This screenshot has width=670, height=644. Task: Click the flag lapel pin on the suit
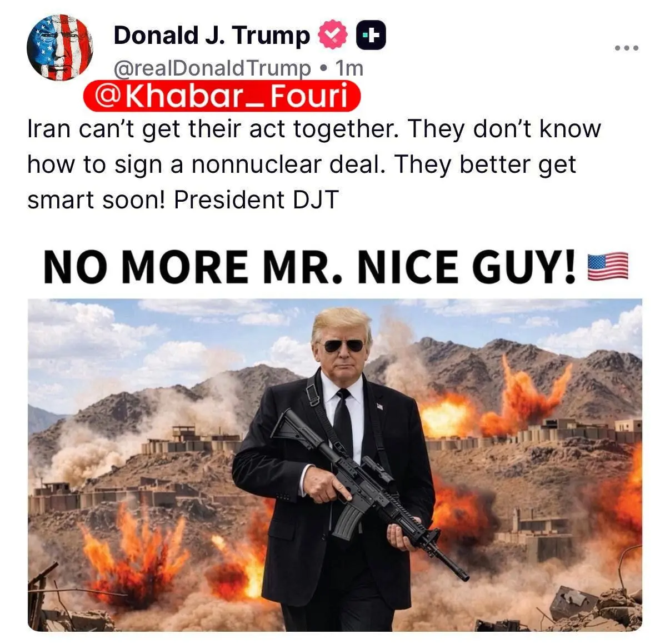[380, 406]
